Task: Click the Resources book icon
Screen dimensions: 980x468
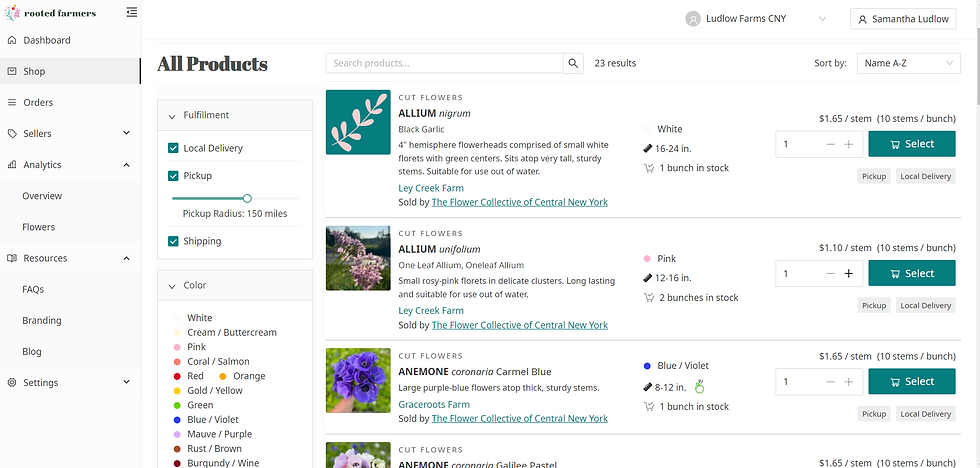Action: pos(12,258)
